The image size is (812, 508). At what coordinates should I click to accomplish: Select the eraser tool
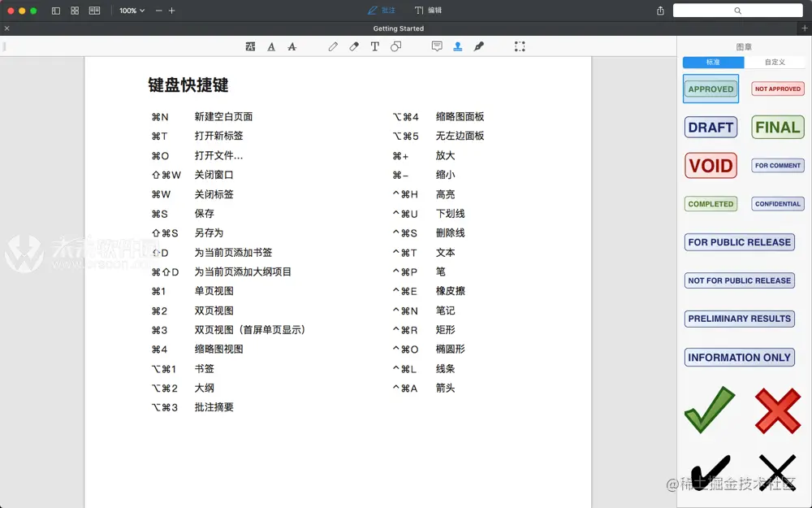(x=354, y=46)
